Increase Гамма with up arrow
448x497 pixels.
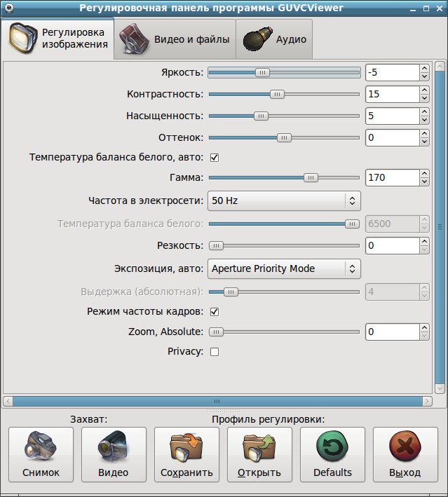(425, 173)
